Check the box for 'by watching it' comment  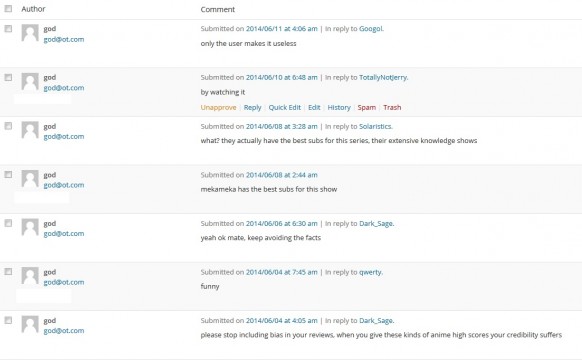coord(8,77)
